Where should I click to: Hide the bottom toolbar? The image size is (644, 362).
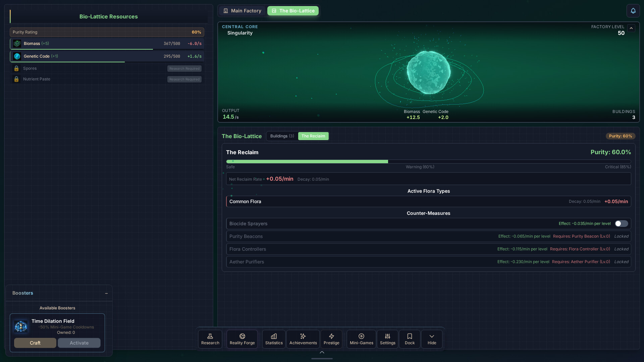click(x=432, y=339)
